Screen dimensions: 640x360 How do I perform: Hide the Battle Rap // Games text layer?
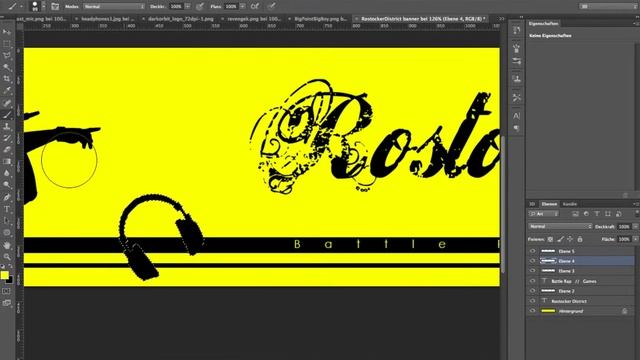click(532, 281)
